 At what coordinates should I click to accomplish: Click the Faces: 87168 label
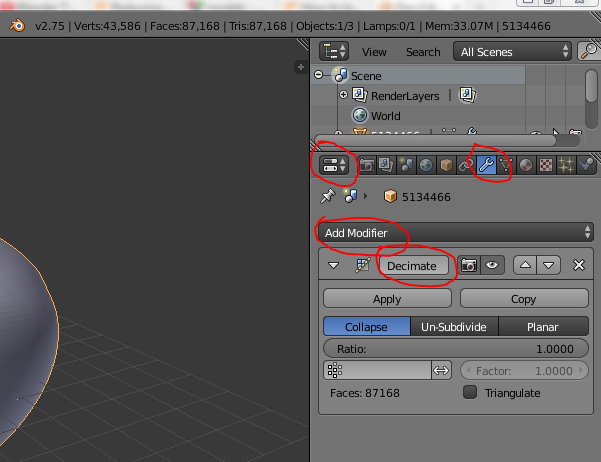click(x=365, y=393)
